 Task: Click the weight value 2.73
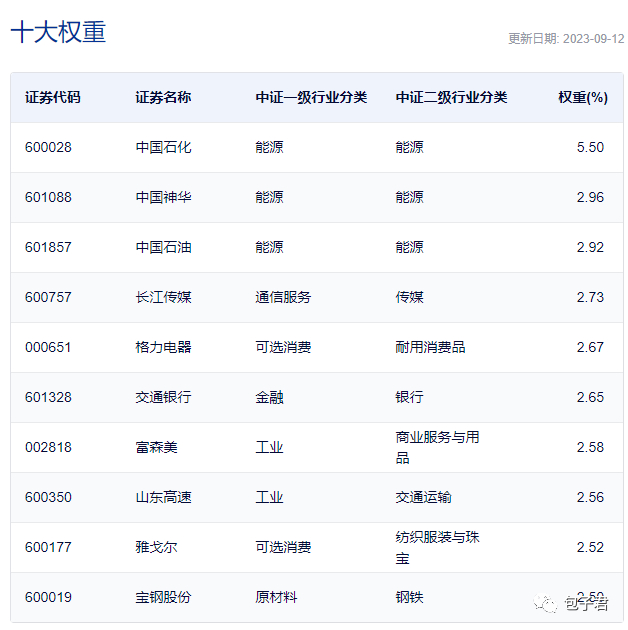[590, 297]
